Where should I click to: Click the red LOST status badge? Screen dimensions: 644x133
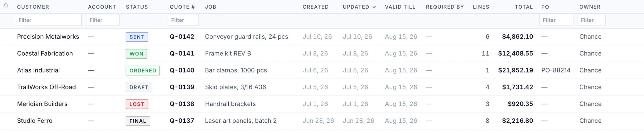coord(137,104)
